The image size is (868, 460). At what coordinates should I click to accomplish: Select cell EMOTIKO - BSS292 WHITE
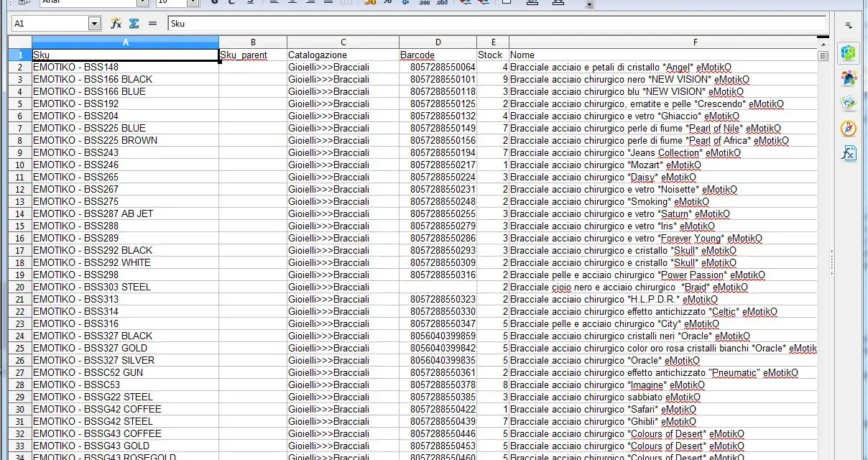(126, 262)
